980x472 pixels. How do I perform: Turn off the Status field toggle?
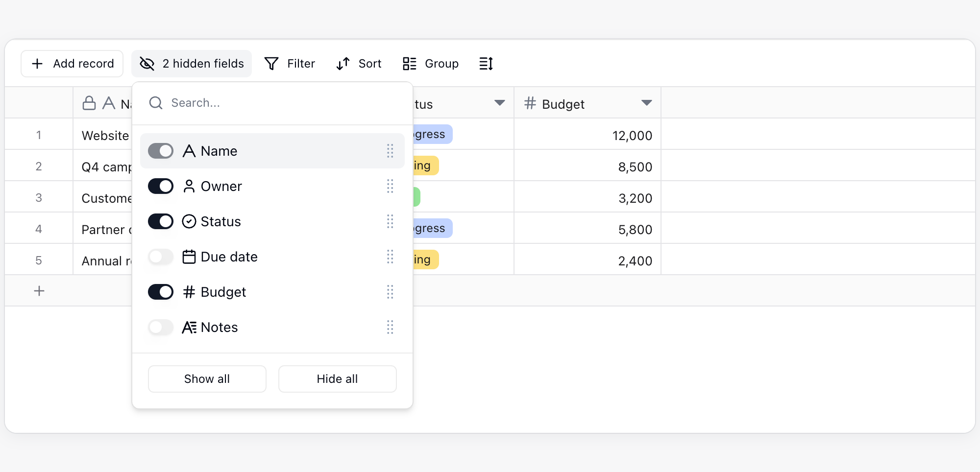coord(161,221)
